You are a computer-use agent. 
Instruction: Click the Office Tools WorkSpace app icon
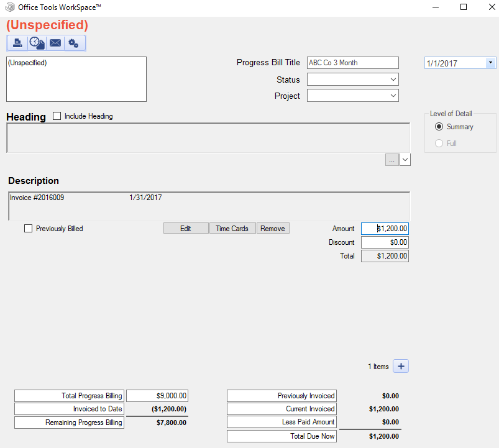pos(10,7)
